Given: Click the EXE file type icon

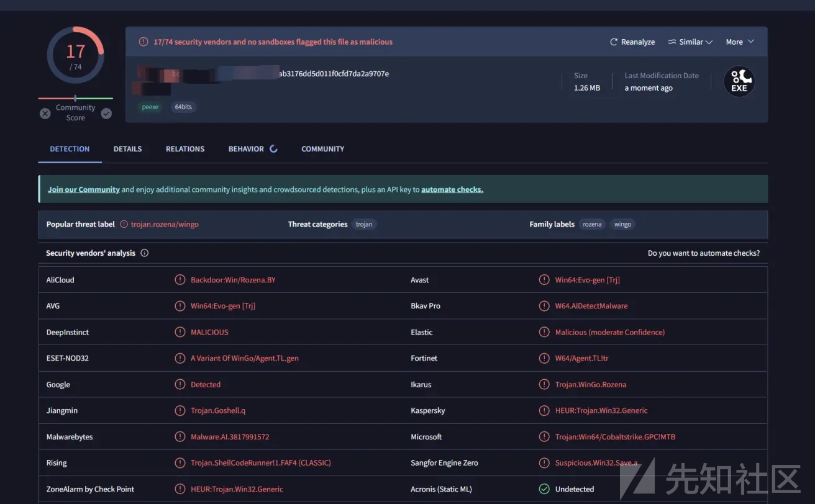Looking at the screenshot, I should pos(739,81).
